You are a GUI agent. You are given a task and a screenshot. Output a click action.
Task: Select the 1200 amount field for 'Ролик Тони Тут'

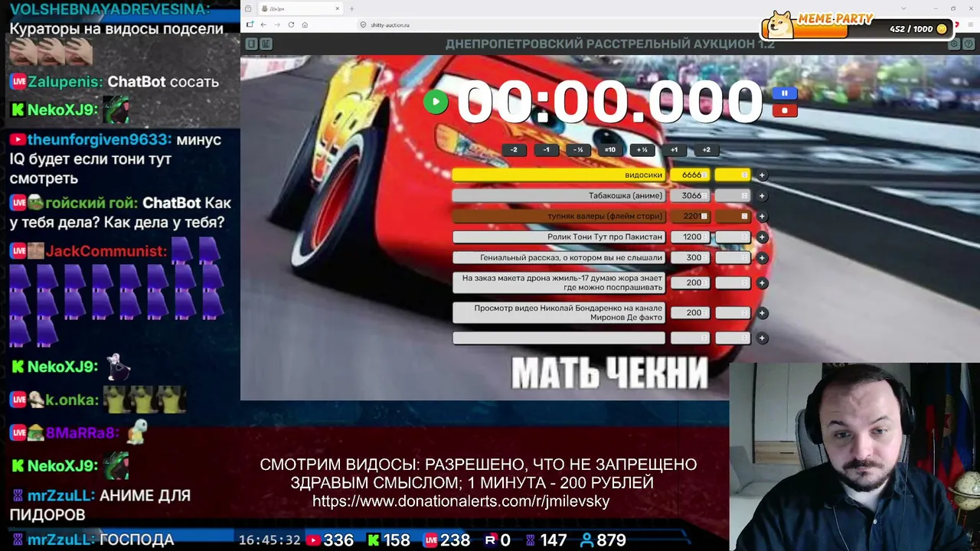(691, 237)
